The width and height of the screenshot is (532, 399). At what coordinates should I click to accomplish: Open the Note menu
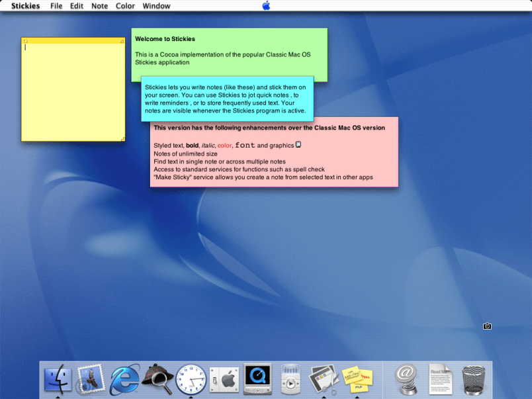pos(99,6)
